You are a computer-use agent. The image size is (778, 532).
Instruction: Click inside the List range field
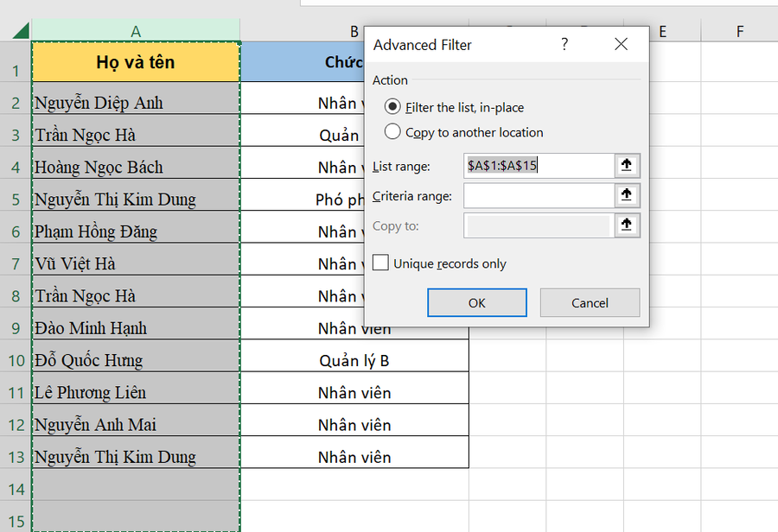(539, 166)
